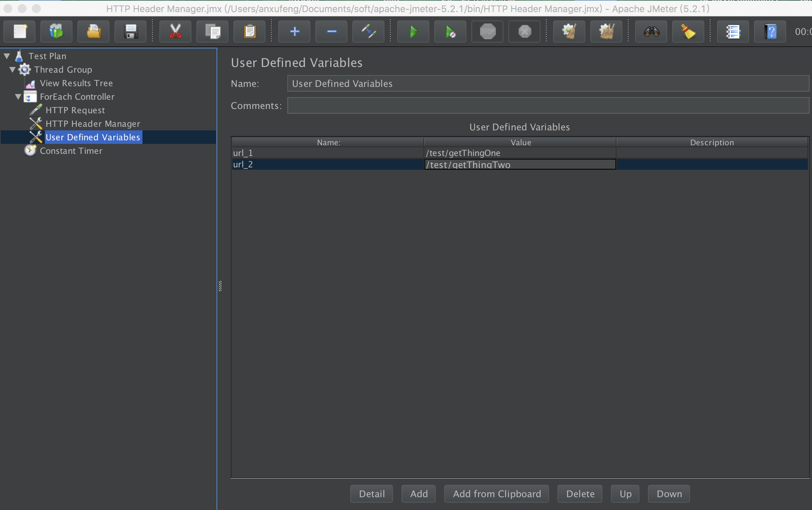The image size is (812, 510).
Task: Select Constant Timer tree item
Action: (x=71, y=151)
